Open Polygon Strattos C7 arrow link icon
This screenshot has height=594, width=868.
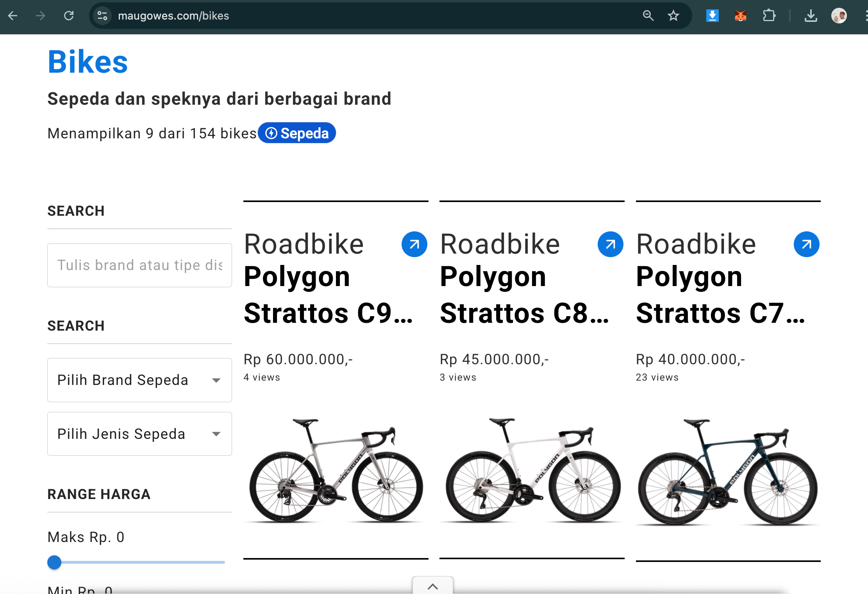coord(806,244)
